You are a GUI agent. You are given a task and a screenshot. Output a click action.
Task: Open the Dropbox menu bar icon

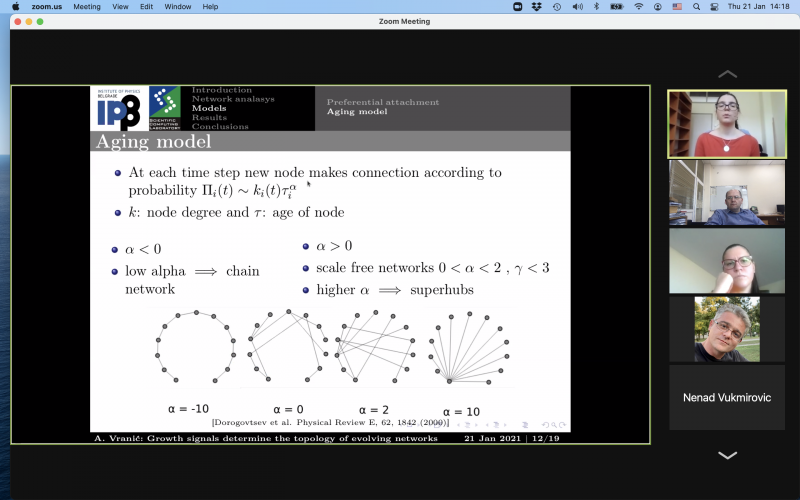coord(537,7)
